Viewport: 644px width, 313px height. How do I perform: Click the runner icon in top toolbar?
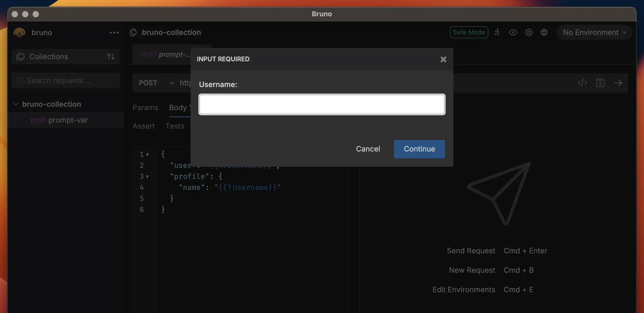[x=497, y=32]
